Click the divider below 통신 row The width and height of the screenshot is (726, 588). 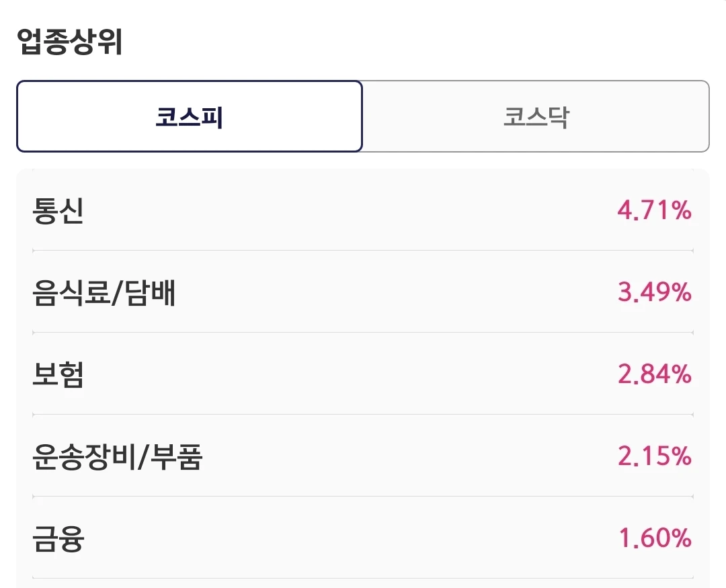tap(363, 251)
